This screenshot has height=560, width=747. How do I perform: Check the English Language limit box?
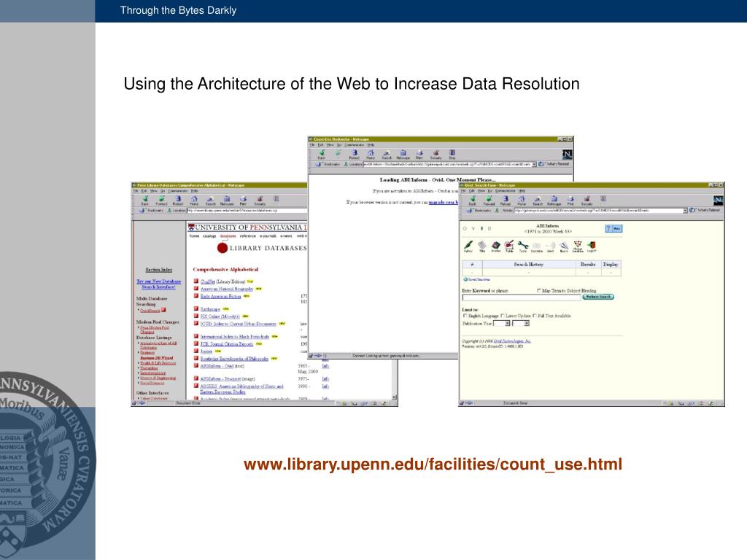tap(465, 316)
